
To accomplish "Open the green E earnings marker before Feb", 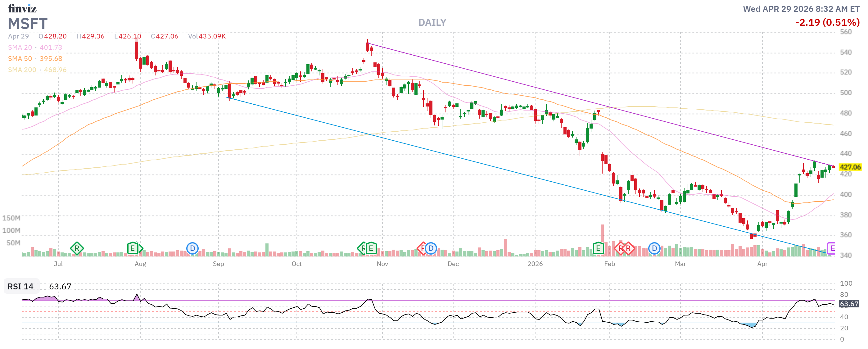I will [598, 249].
